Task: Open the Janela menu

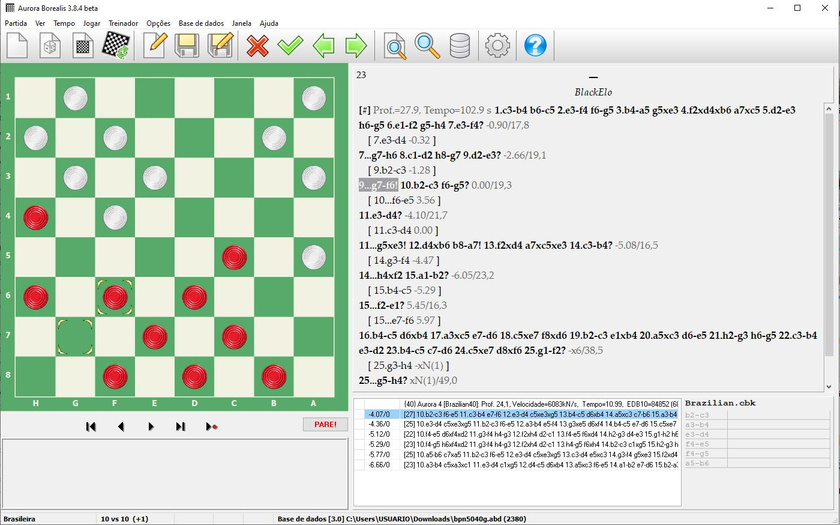Action: tap(242, 23)
